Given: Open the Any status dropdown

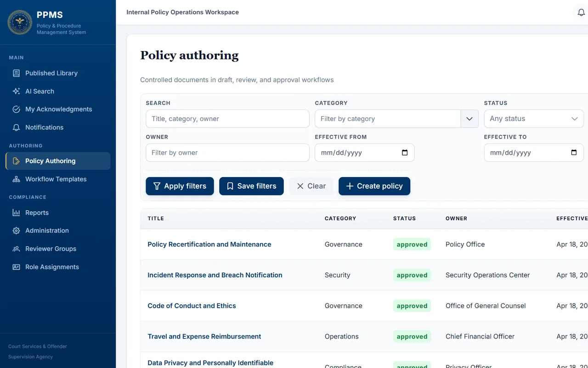Looking at the screenshot, I should pos(534,119).
